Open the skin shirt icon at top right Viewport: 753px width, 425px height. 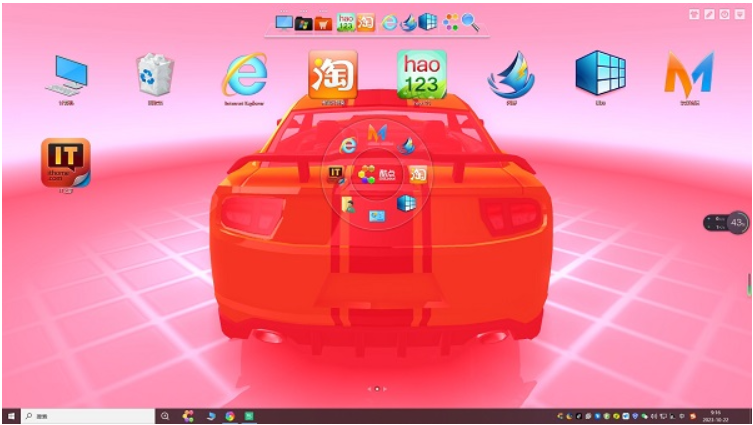pyautogui.click(x=694, y=14)
